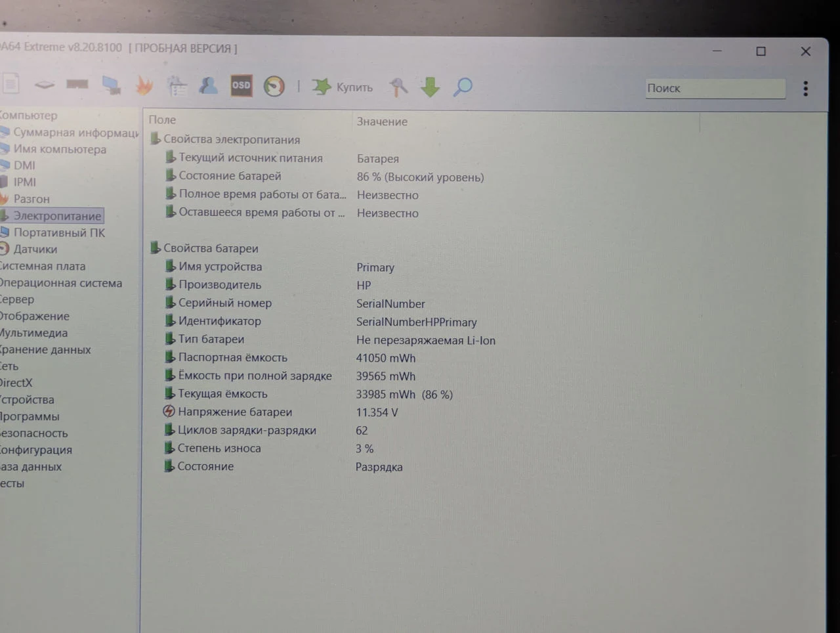Select the Свойства батареи group row
This screenshot has height=633, width=840.
pos(204,248)
